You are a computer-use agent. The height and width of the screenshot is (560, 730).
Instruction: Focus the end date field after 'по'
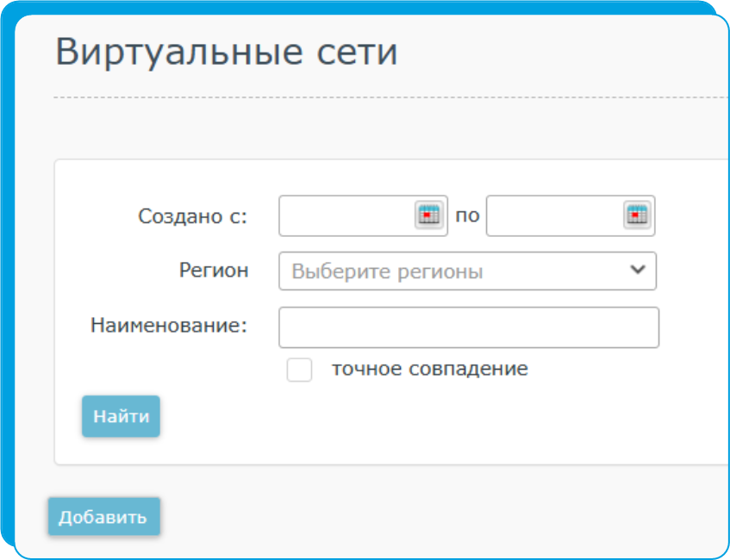[x=554, y=215]
